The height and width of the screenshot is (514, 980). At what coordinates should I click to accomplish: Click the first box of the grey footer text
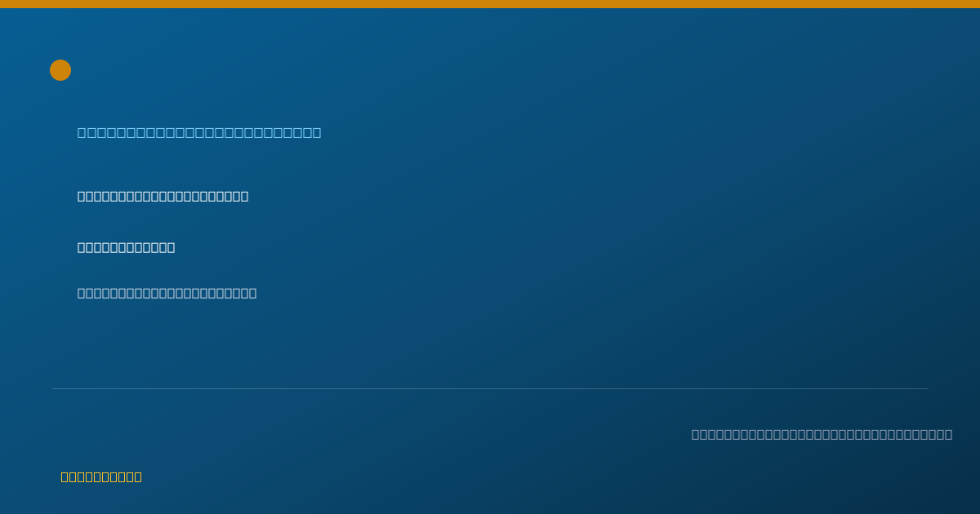696,434
